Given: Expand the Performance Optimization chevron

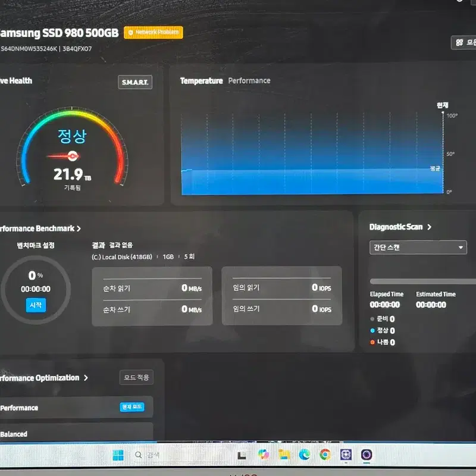Looking at the screenshot, I should point(86,378).
